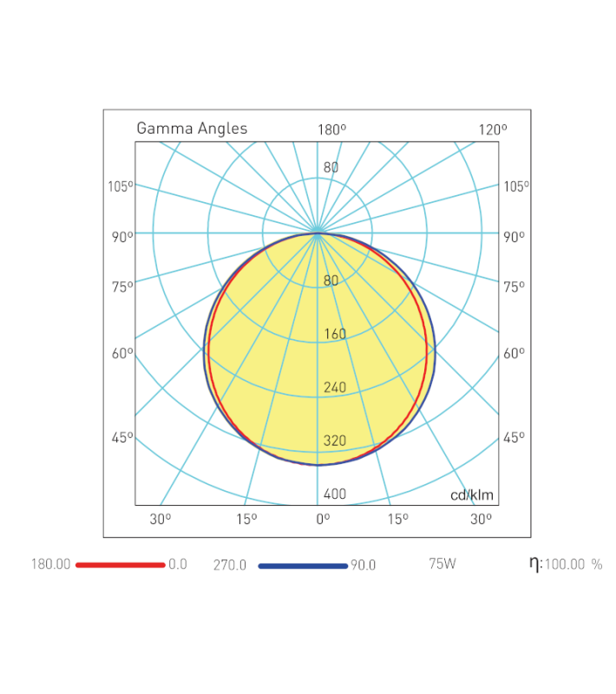
Task: Click the 160 intensity scale label
Action: click(x=334, y=334)
